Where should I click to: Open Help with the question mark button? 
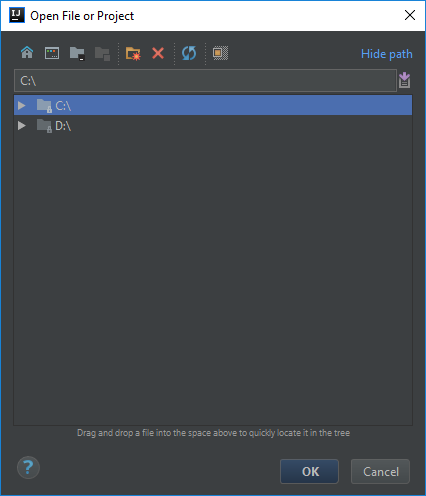[28, 467]
